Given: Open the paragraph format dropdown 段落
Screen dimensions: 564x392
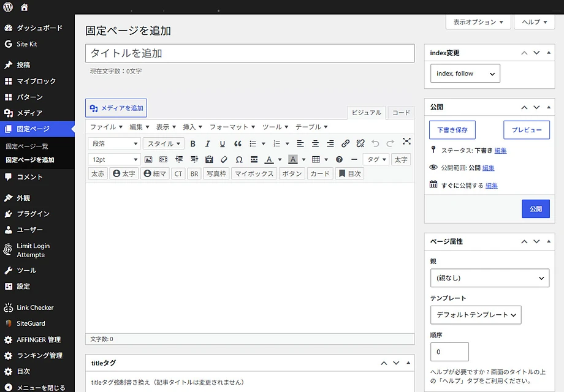Looking at the screenshot, I should [114, 144].
